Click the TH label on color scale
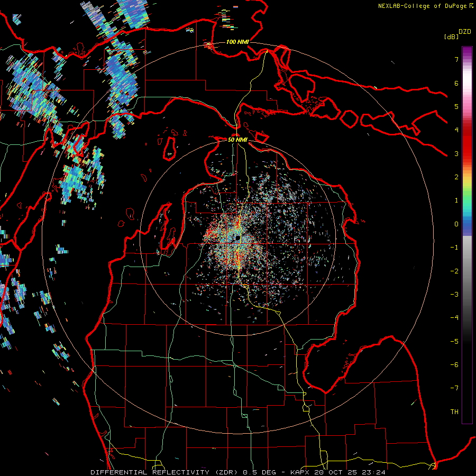 [x=454, y=411]
